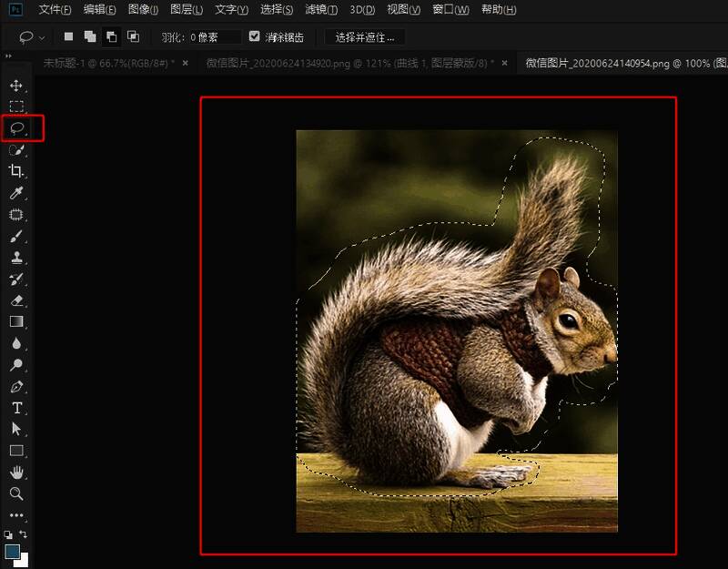This screenshot has height=569, width=728.
Task: Expand the Edit Toolbar three-dots menu
Action: click(x=15, y=515)
